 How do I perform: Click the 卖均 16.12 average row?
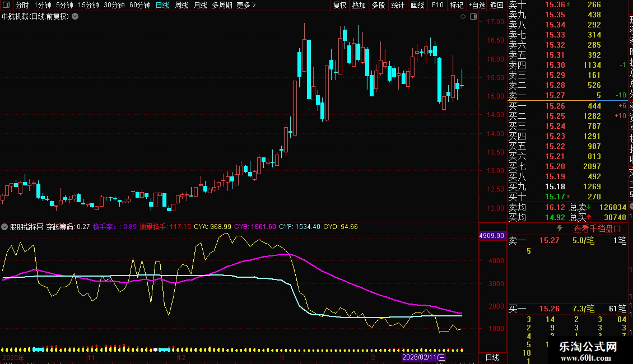point(537,207)
